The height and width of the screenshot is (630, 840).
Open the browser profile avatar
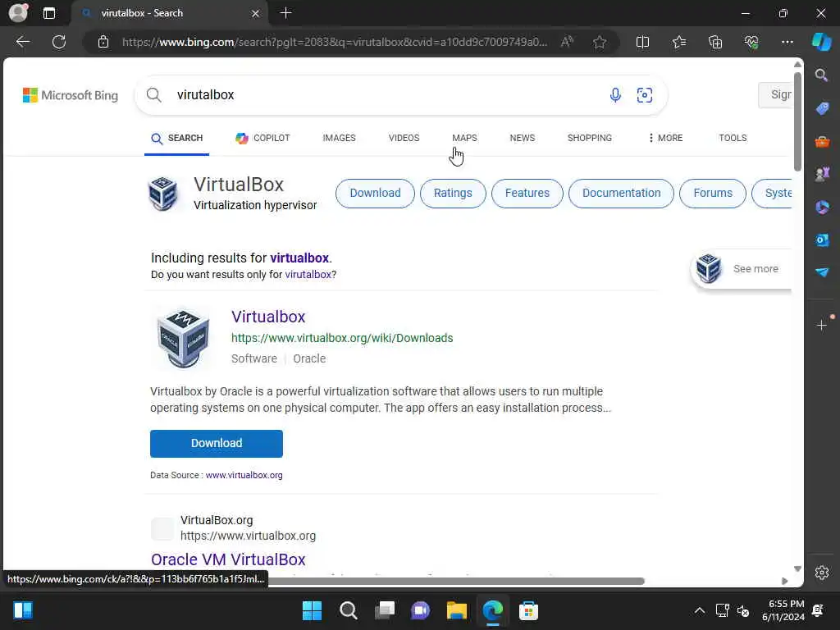pos(18,12)
